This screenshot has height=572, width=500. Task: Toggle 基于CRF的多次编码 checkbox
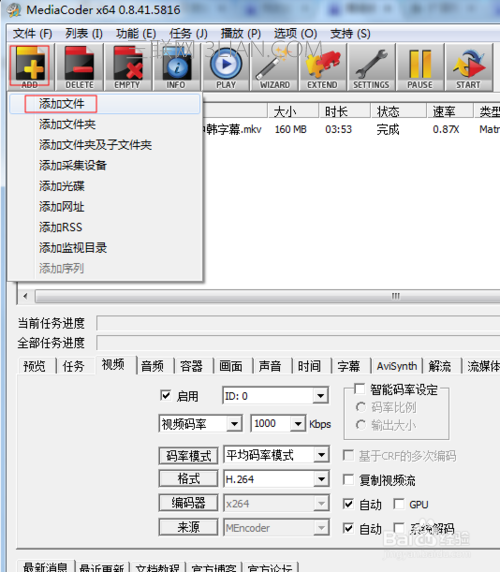tap(348, 455)
